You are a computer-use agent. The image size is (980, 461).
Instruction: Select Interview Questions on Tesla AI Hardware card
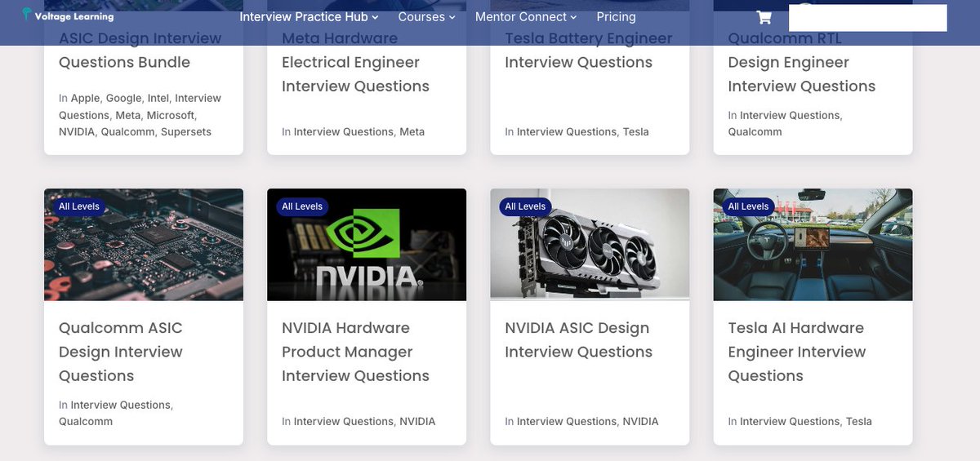tap(790, 421)
